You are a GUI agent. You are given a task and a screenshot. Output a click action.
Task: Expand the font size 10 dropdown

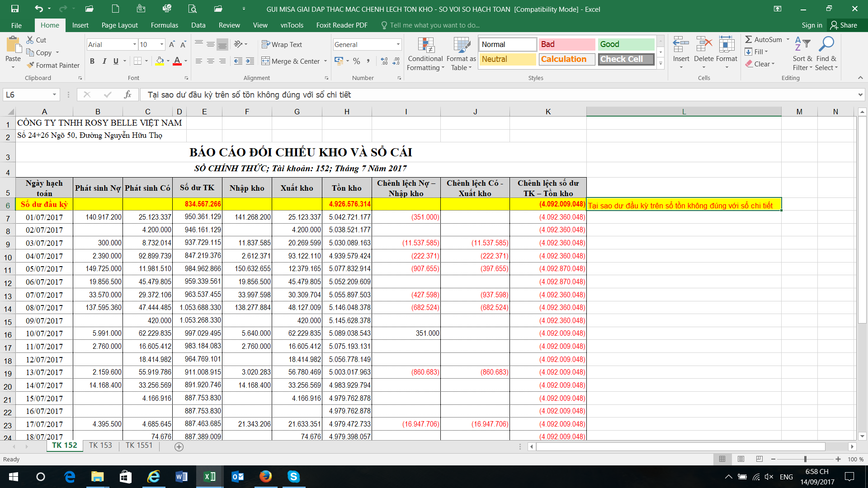pyautogui.click(x=162, y=44)
